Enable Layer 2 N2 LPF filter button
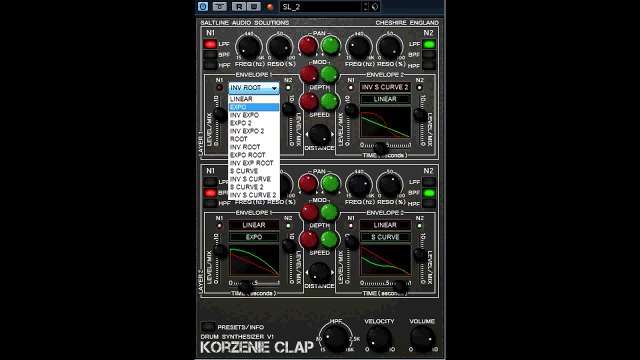Image resolution: width=640 pixels, height=360 pixels. pos(429,182)
